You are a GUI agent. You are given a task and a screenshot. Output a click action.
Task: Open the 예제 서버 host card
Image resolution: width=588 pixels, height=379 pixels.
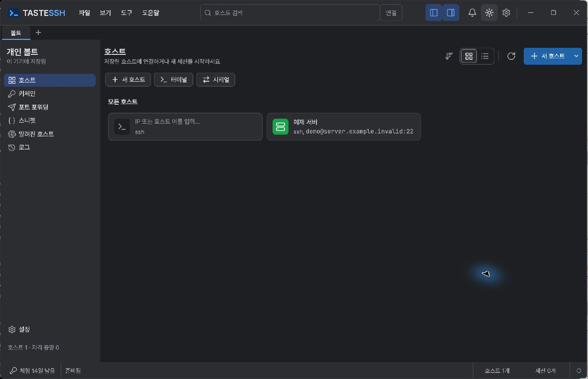pos(344,127)
